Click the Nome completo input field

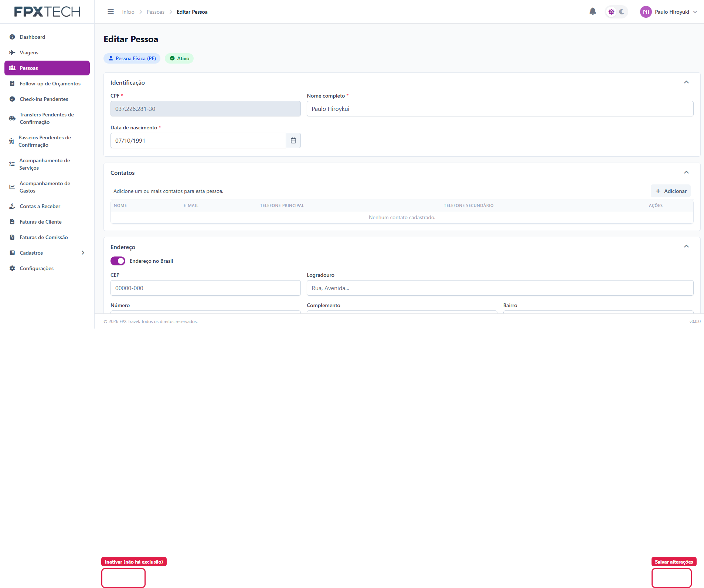(500, 109)
